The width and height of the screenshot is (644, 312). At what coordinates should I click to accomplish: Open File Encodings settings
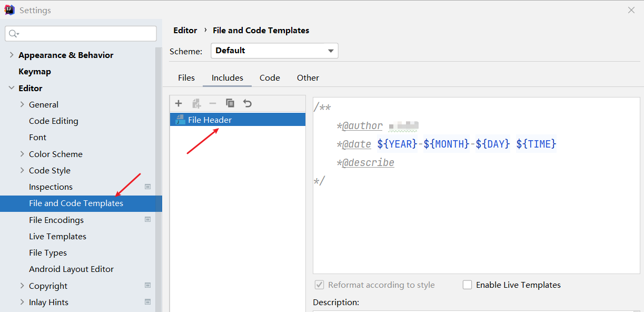click(x=56, y=220)
